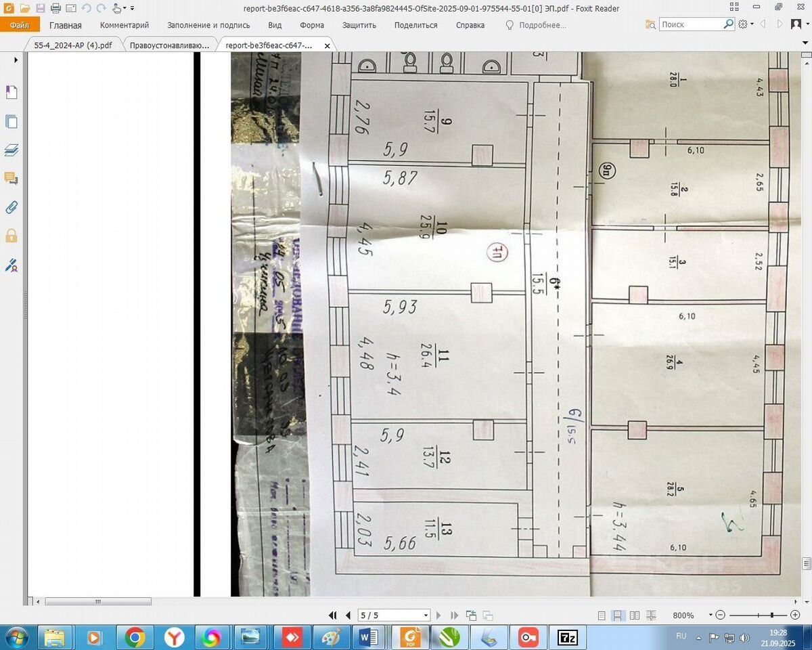Click the Print icon in quick toolbar
Screen dimensions: 812x650
[x=55, y=8]
